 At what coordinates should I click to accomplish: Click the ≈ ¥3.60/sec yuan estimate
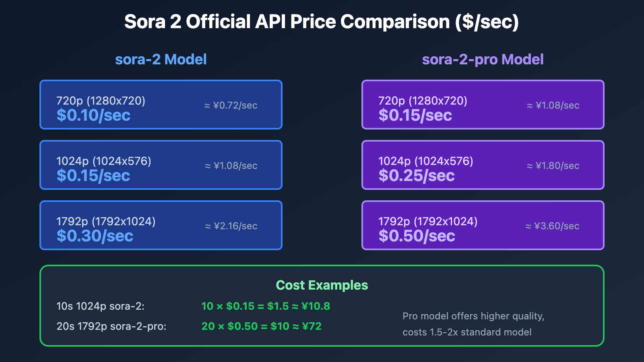pos(552,226)
